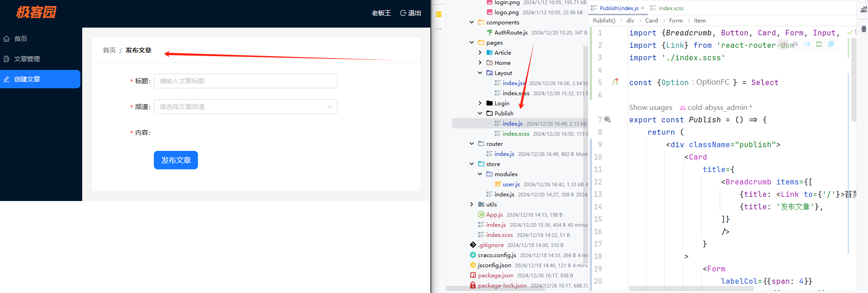Collapse the Publish folder
The height and width of the screenshot is (293, 868).
click(x=480, y=113)
